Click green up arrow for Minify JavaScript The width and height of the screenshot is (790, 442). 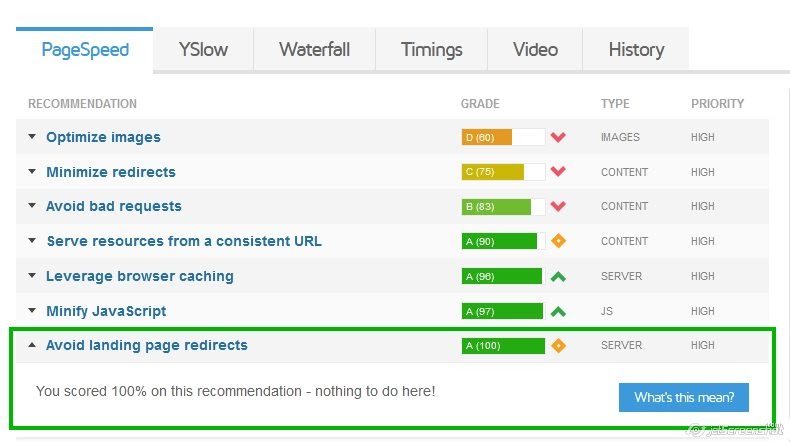[x=558, y=311]
